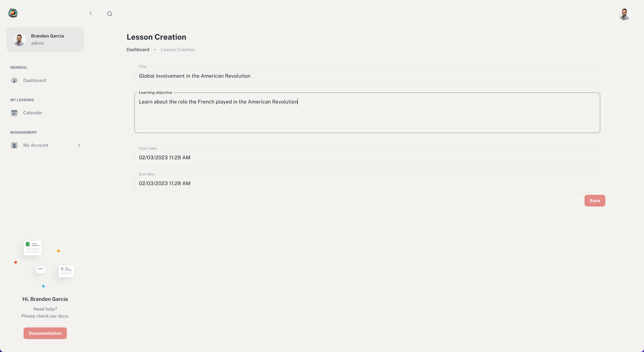Click the Lesson Creation breadcrumb
644x352 pixels.
tap(178, 50)
